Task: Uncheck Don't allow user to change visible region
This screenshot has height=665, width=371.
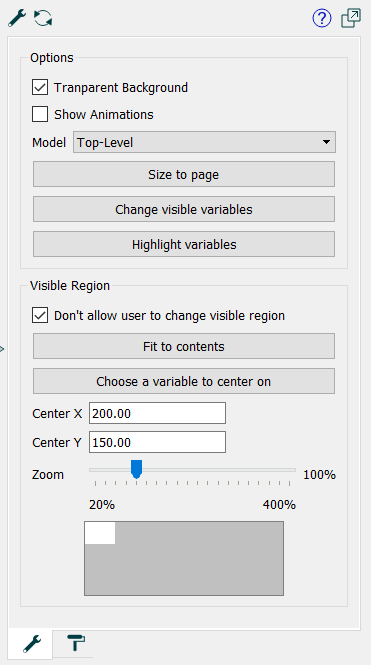Action: 40,316
